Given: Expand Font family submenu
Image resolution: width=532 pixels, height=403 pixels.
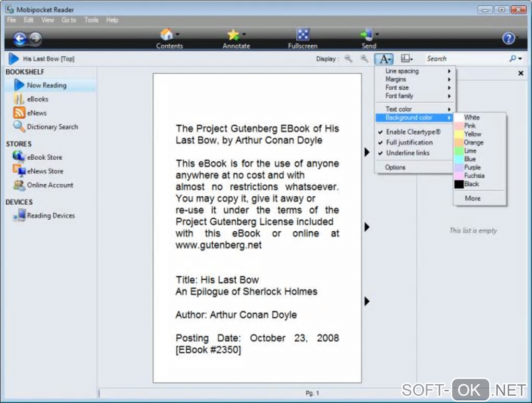Looking at the screenshot, I should click(x=414, y=96).
